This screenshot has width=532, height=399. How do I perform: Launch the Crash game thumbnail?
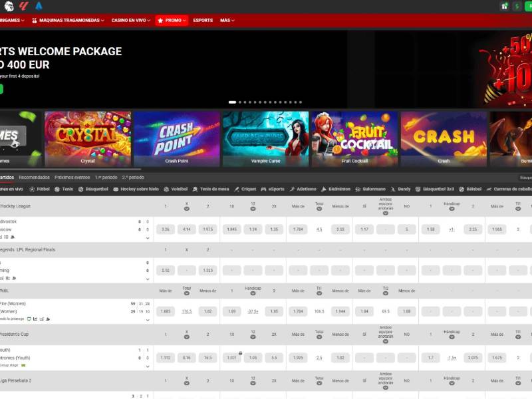click(444, 139)
